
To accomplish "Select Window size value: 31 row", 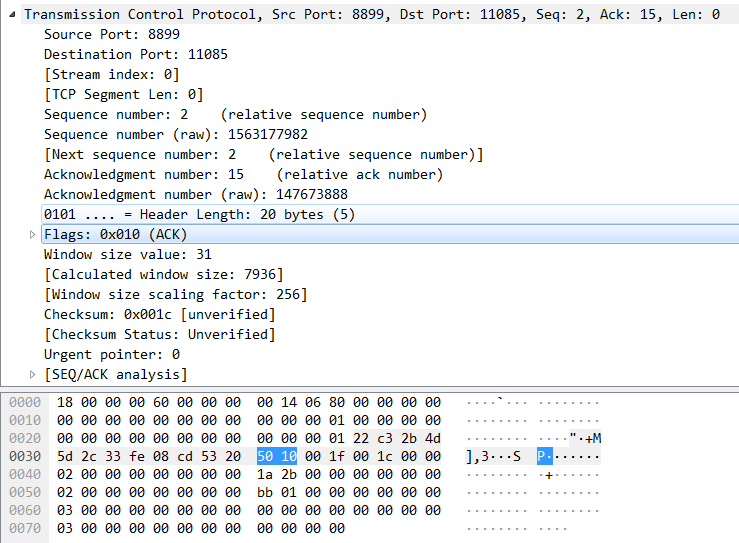I will click(x=128, y=255).
